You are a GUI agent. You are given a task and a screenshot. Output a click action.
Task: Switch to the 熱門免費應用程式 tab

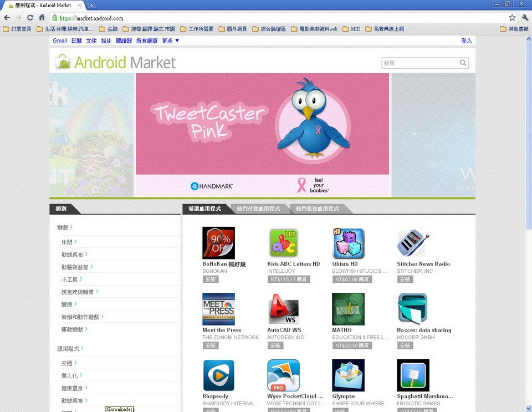click(318, 209)
